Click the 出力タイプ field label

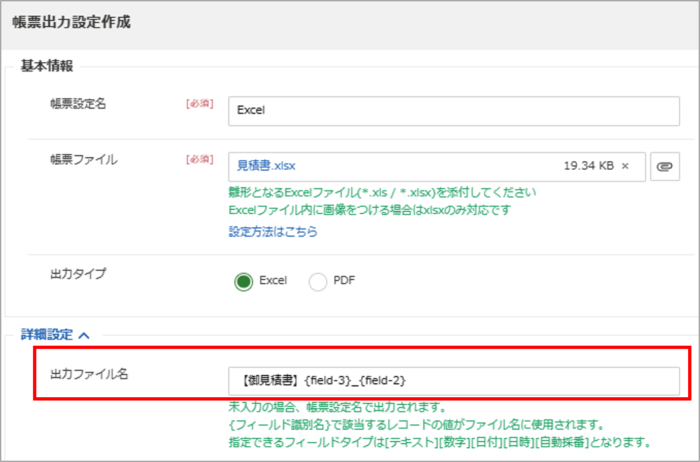[78, 274]
